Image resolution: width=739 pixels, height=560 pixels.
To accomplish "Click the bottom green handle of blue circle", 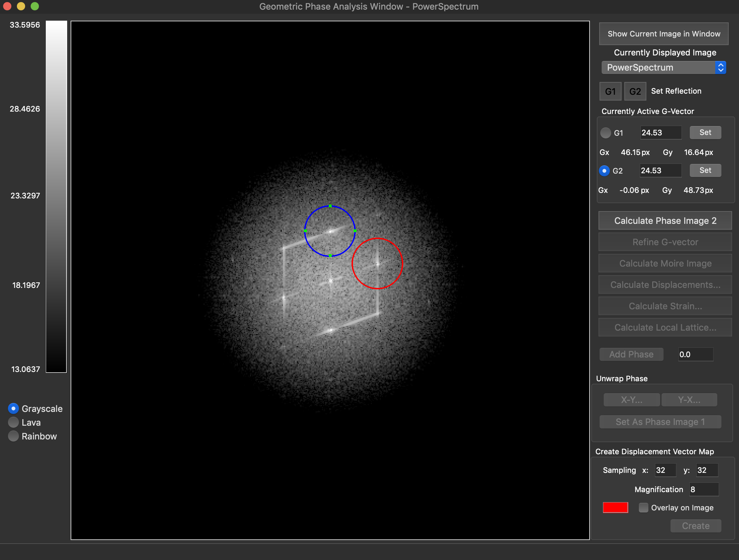I will [330, 256].
